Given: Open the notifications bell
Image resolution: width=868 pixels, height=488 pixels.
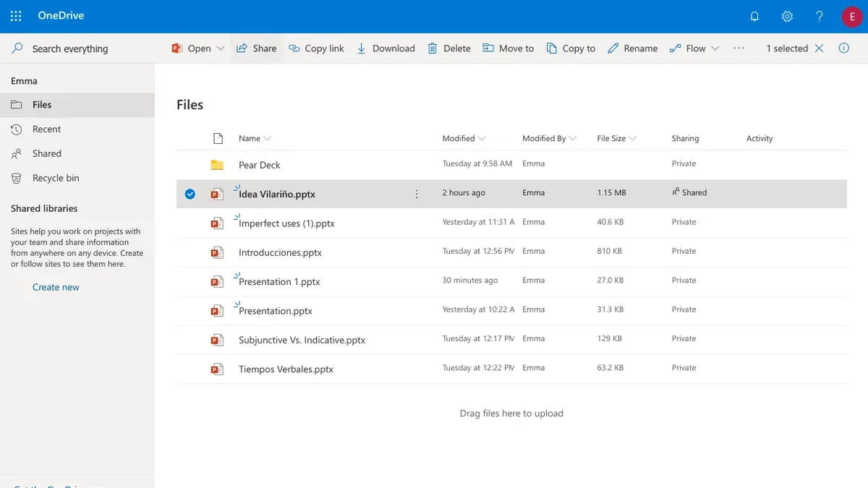Looking at the screenshot, I should pyautogui.click(x=754, y=16).
